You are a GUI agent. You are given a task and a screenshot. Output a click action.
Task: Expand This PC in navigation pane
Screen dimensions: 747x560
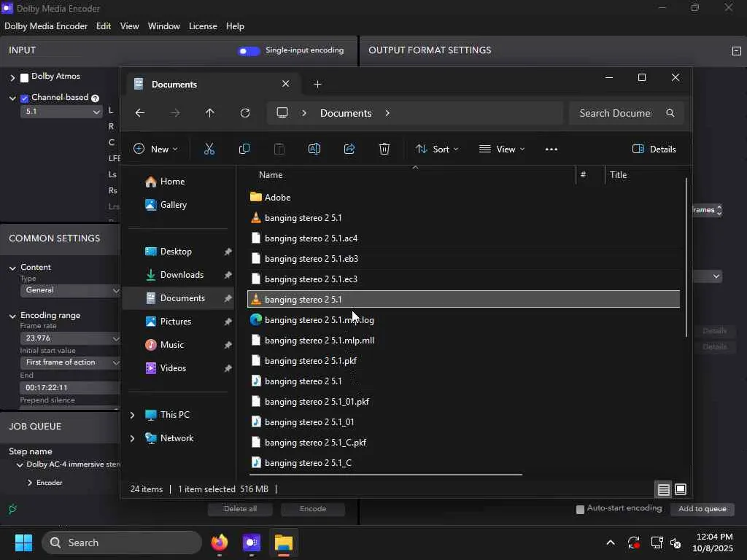click(x=132, y=415)
